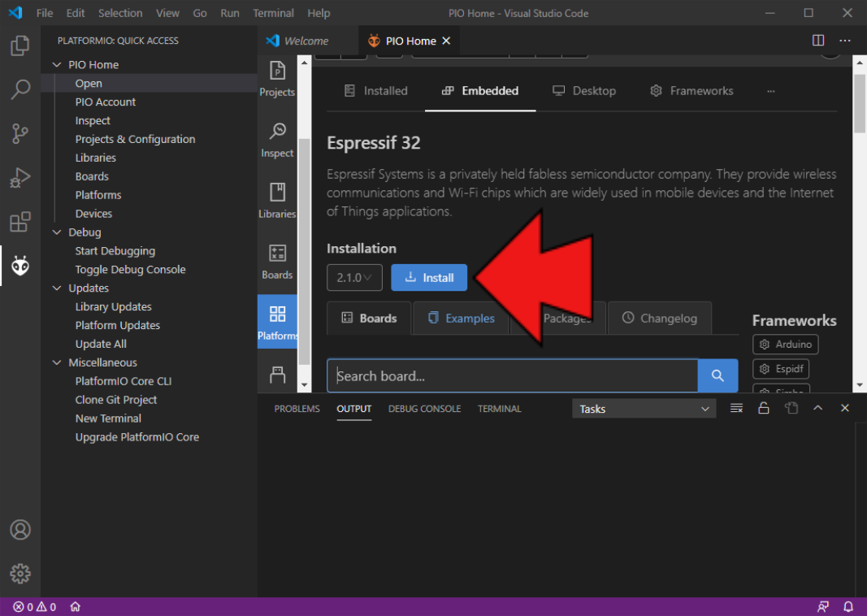Open Source Control view
The height and width of the screenshot is (616, 867).
(x=20, y=133)
